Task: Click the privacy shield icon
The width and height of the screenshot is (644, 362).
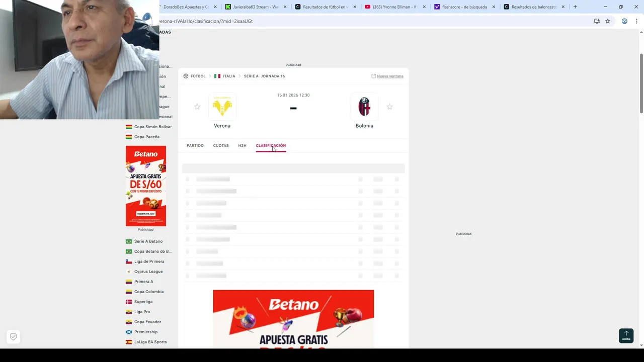Action: point(14,337)
